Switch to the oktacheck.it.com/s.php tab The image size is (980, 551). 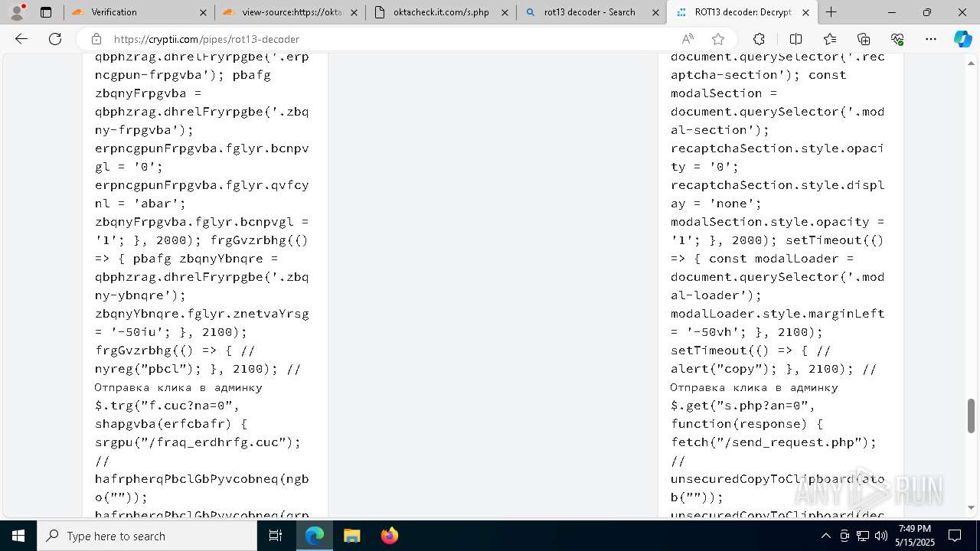click(x=440, y=12)
